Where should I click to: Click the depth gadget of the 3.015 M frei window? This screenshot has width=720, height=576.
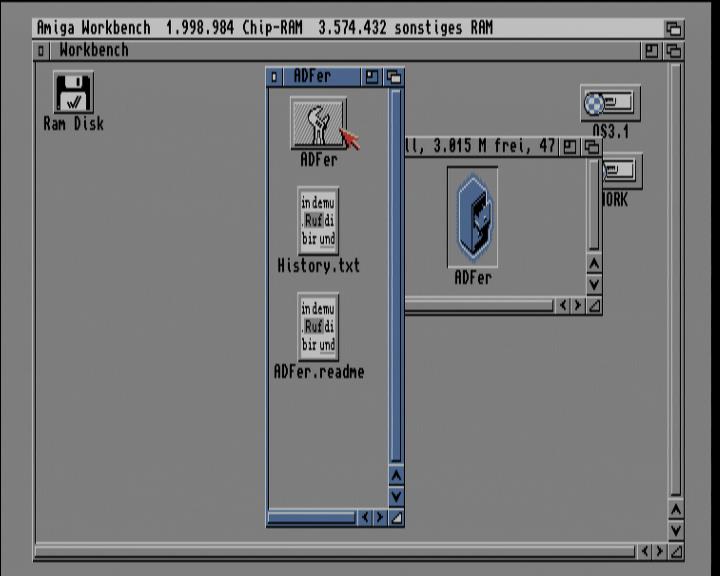(x=591, y=147)
